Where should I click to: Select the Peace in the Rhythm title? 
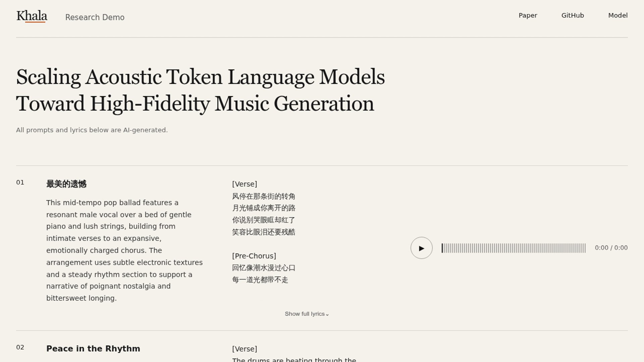[x=93, y=349]
